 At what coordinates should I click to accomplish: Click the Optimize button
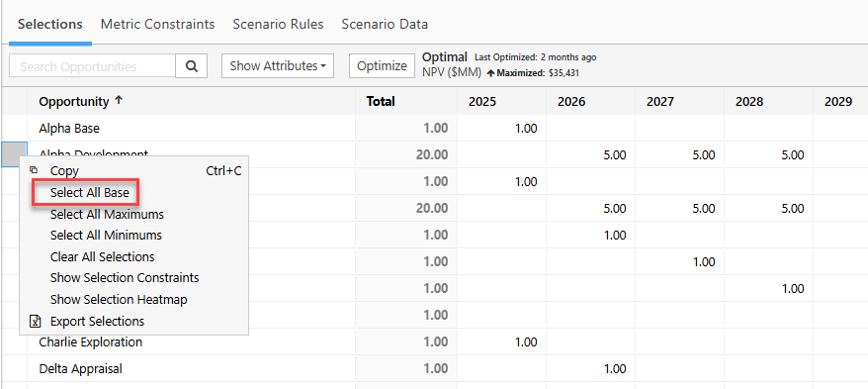tap(382, 66)
